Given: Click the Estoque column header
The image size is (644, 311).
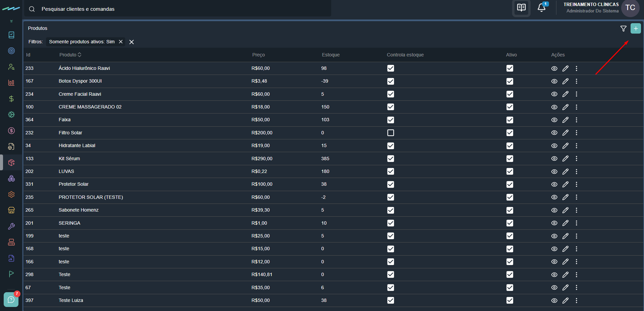Looking at the screenshot, I should 331,55.
